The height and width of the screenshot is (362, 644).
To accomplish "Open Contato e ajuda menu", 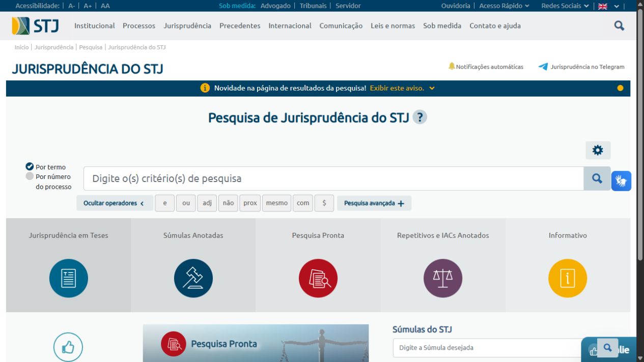I will click(495, 25).
